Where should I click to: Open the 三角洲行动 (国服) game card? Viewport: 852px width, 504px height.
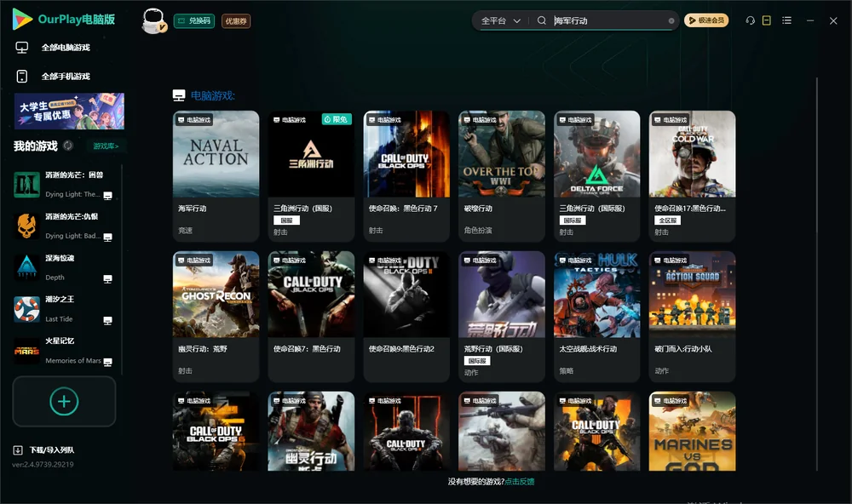coord(311,176)
